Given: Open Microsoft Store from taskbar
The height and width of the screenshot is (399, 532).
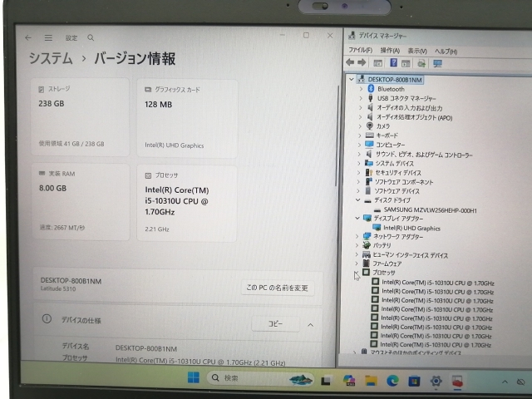Looking at the screenshot, I should (x=414, y=381).
